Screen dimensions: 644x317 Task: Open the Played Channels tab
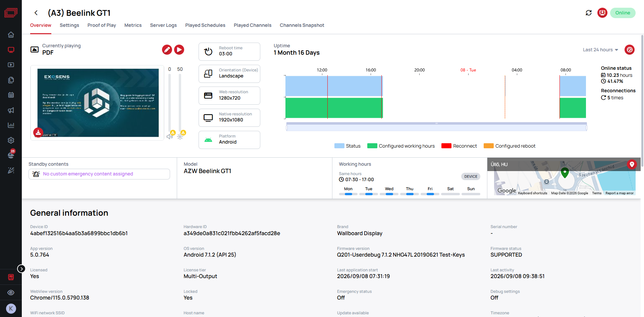click(253, 25)
